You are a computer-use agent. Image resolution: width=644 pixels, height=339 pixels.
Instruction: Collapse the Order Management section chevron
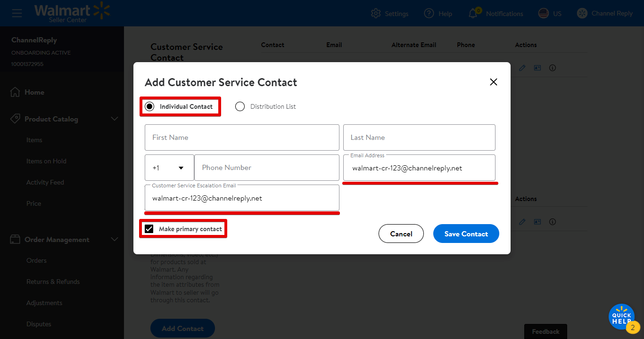point(114,239)
